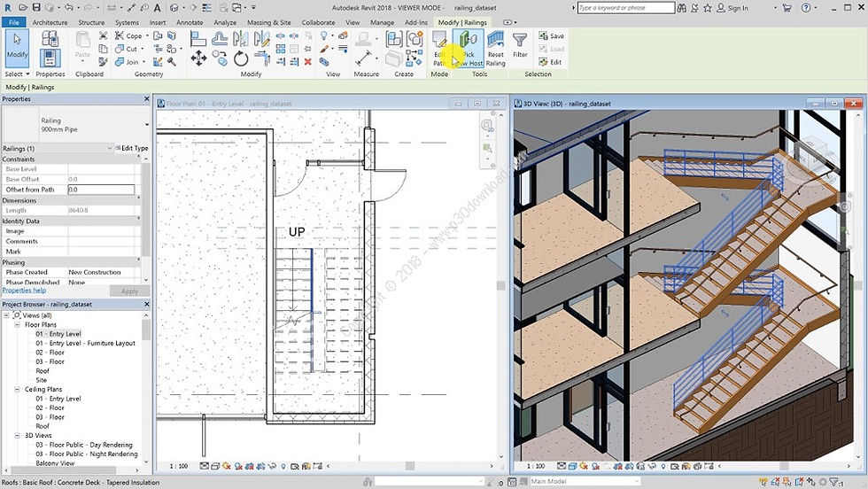Toggle Crop View in floor plan view bar
868x489 pixels.
250,466
